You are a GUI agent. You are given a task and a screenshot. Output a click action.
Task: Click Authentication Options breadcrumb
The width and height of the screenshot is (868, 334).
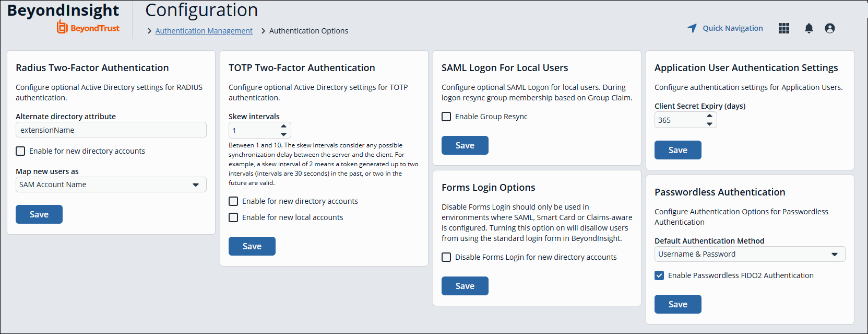[308, 31]
